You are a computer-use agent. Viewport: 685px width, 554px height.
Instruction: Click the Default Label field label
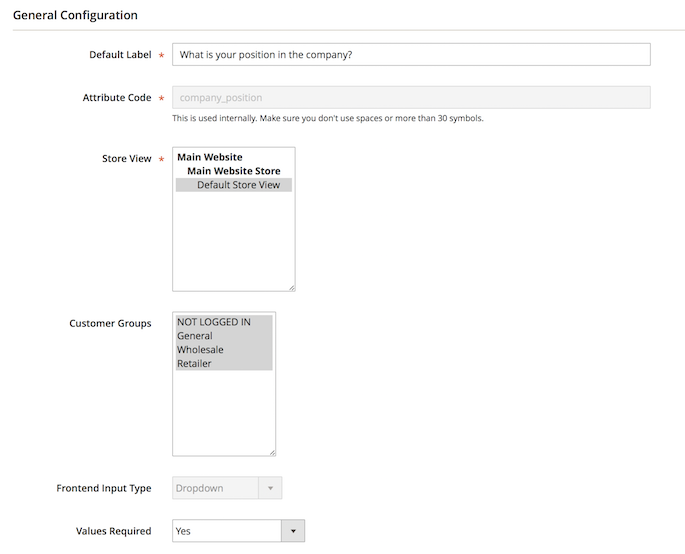(120, 55)
